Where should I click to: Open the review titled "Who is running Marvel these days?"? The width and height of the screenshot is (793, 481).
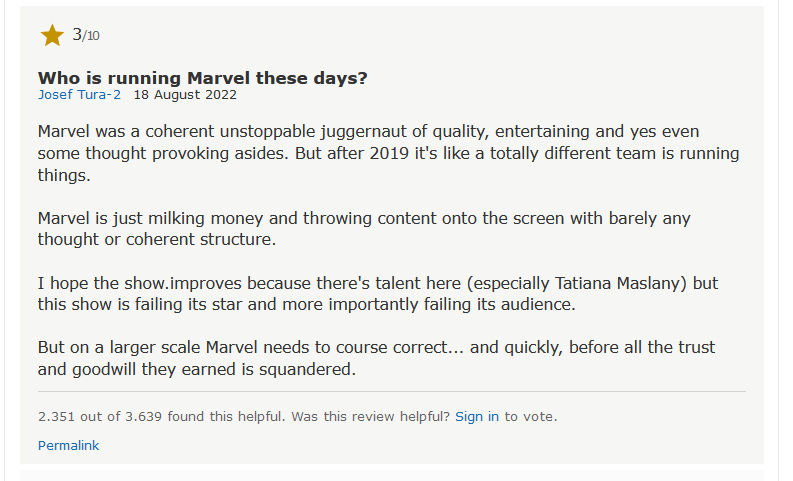point(202,78)
